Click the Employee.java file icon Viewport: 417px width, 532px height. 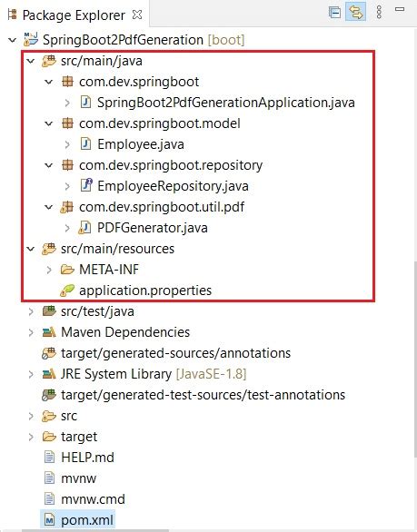[85, 143]
